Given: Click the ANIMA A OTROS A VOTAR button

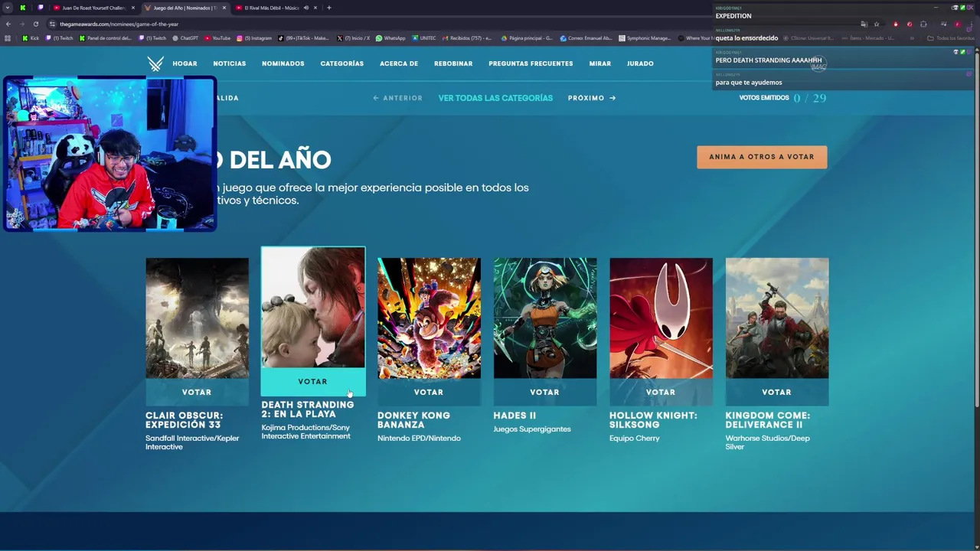Looking at the screenshot, I should tap(762, 157).
